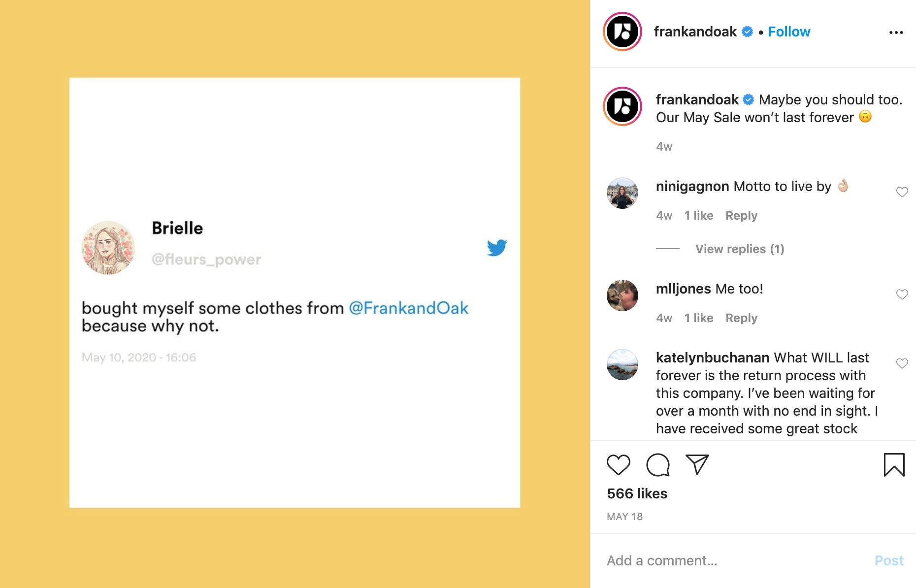Open the three-dot more options menu
This screenshot has height=588, width=916.
pyautogui.click(x=896, y=33)
